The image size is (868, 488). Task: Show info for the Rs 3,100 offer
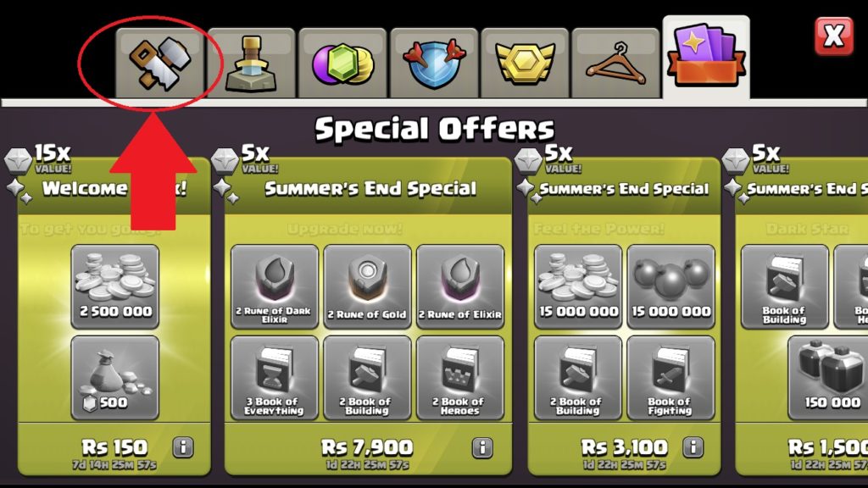tap(693, 446)
